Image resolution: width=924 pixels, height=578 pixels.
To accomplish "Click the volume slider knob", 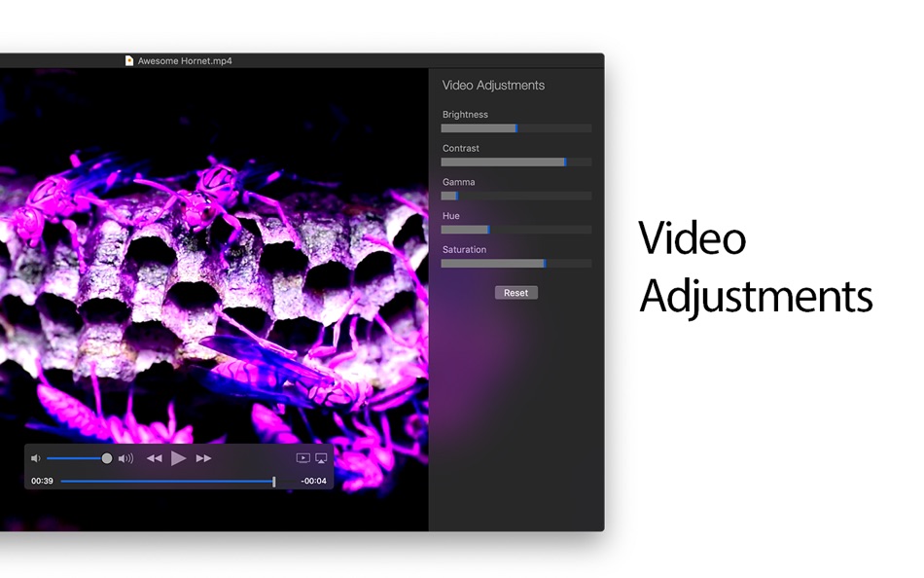I will (106, 457).
